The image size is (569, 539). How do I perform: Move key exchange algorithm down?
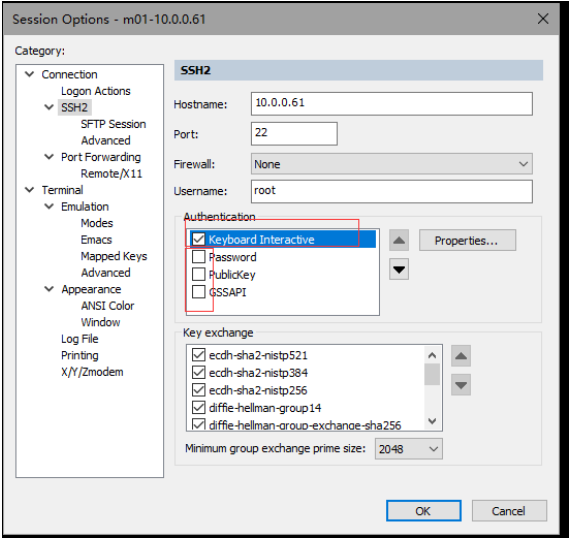[x=461, y=385]
